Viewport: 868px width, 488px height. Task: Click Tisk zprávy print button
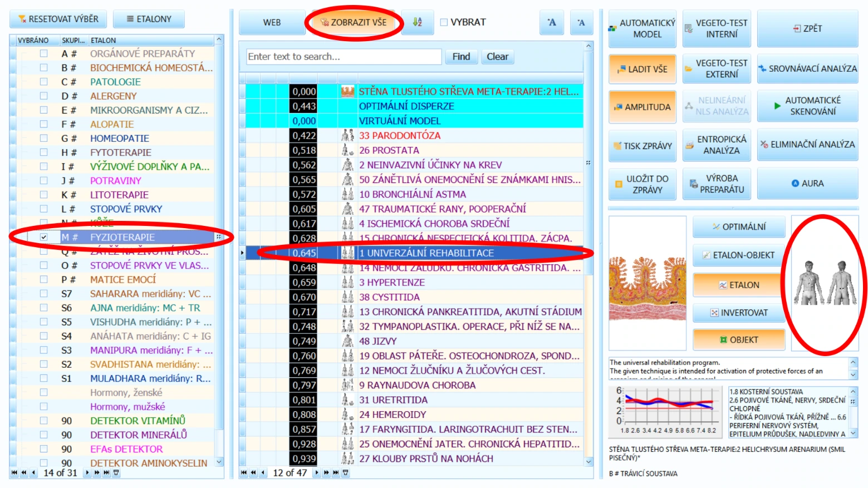(642, 146)
